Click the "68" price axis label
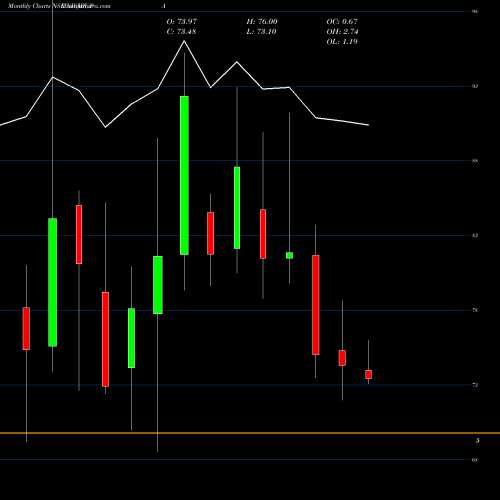 click(475, 460)
